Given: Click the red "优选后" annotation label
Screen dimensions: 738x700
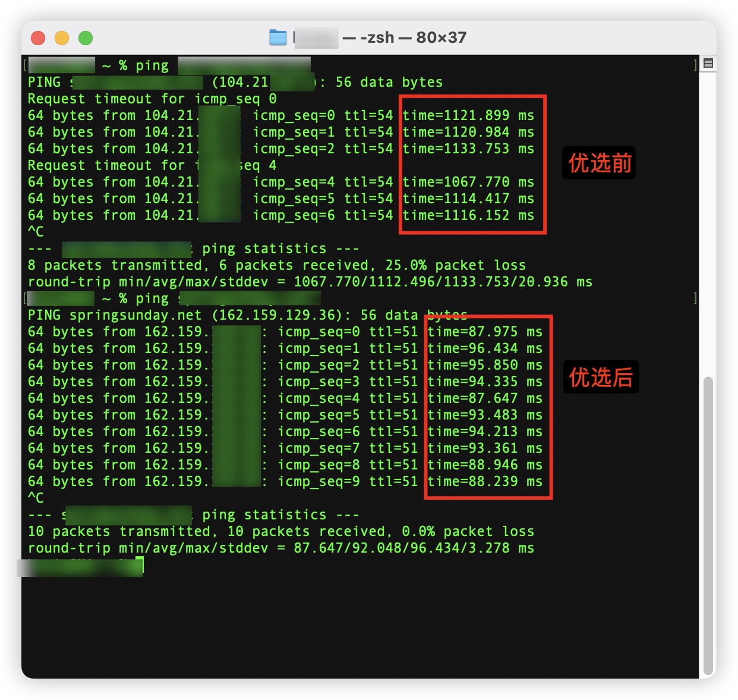Looking at the screenshot, I should pos(601,377).
